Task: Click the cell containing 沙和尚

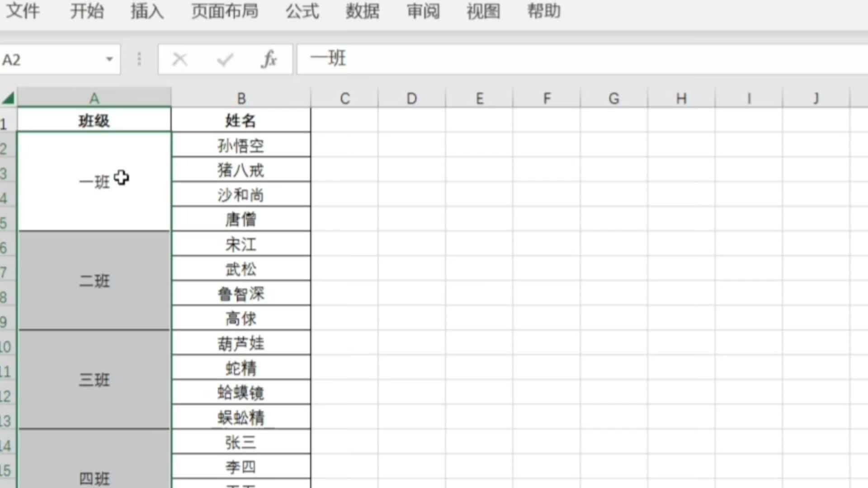Action: (x=241, y=195)
